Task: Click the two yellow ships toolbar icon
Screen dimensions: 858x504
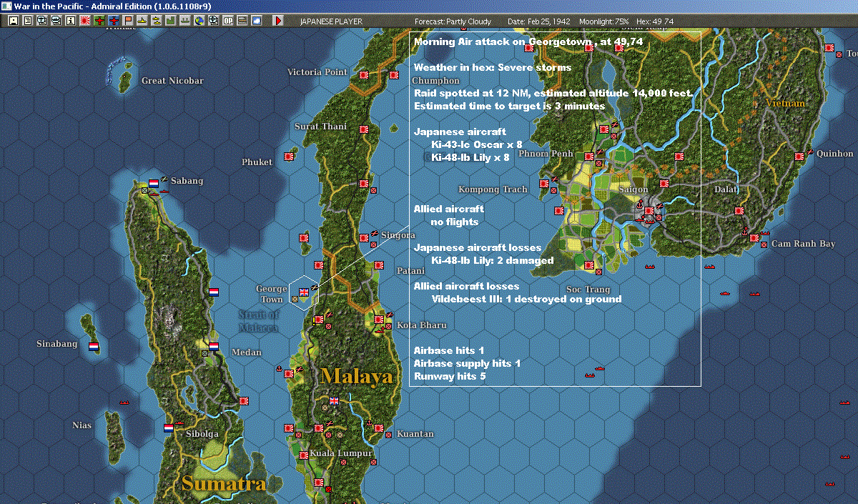Action: point(156,21)
